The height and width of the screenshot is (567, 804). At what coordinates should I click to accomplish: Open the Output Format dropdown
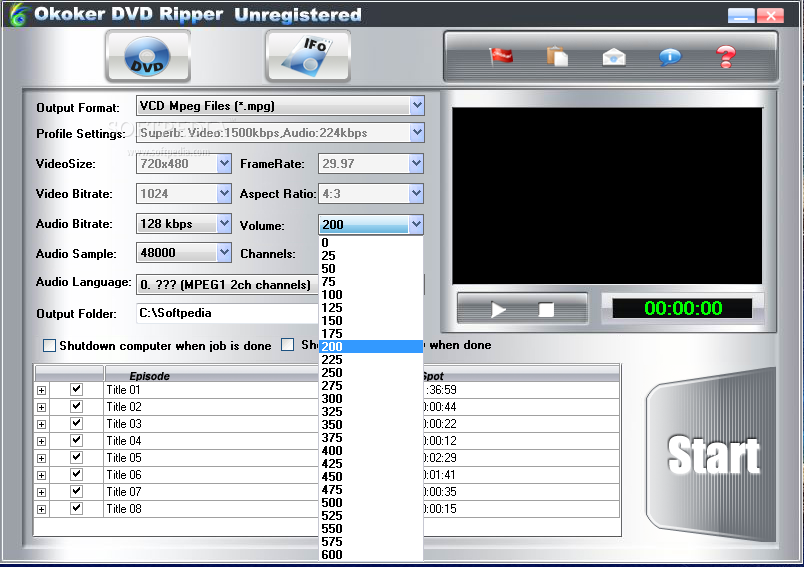point(417,106)
